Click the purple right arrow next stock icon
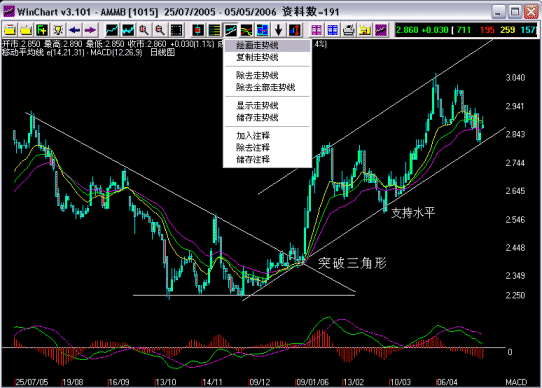The image size is (542, 388). point(90,30)
